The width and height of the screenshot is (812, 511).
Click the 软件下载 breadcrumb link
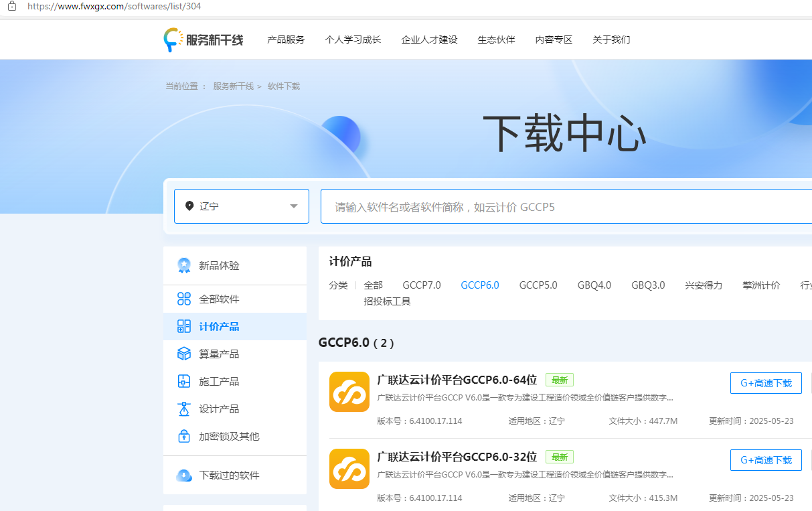tap(284, 86)
